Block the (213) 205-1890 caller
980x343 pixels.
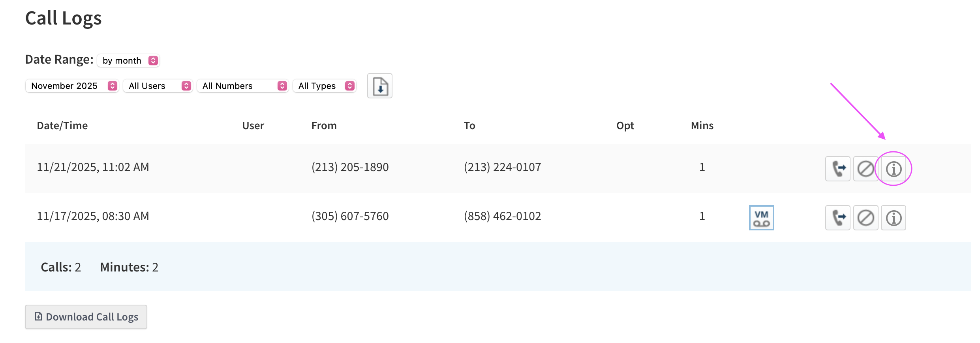click(x=865, y=169)
